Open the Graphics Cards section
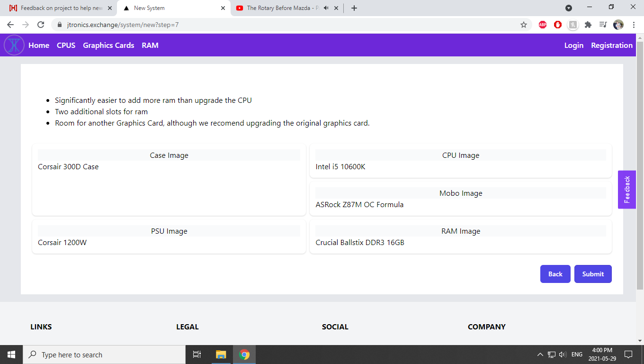644x364 pixels. pyautogui.click(x=108, y=45)
